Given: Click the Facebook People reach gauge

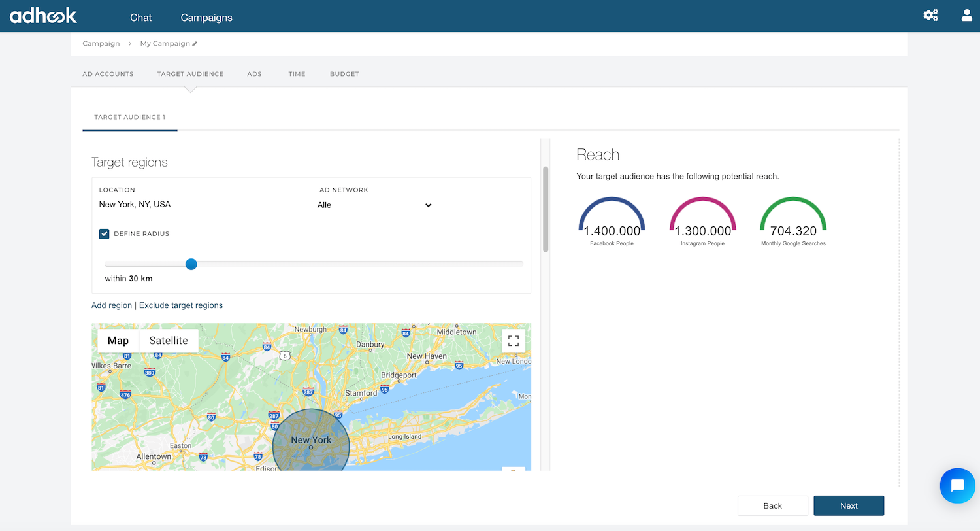Looking at the screenshot, I should click(612, 222).
